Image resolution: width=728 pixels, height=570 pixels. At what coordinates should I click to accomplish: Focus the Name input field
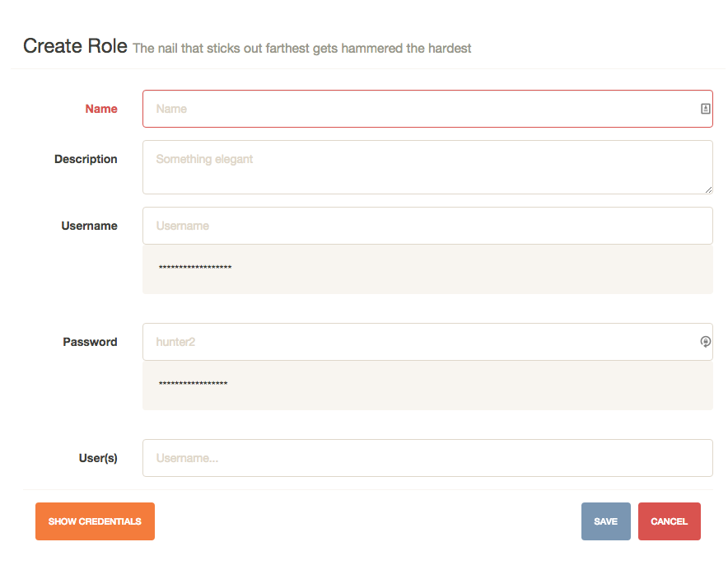point(420,109)
